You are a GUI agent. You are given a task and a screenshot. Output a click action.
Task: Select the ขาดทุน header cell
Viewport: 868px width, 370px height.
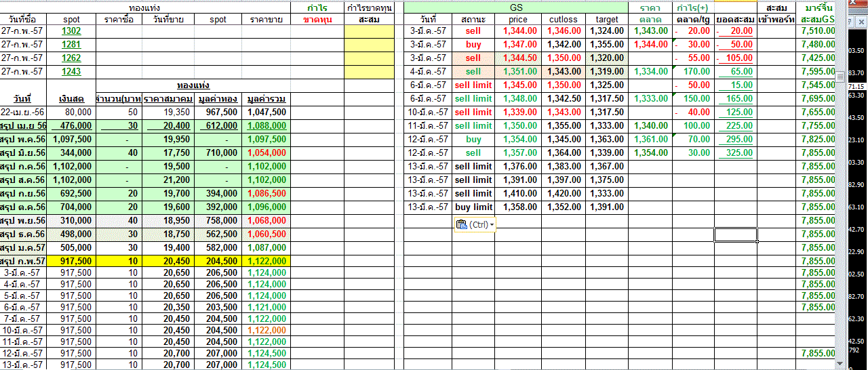(x=317, y=20)
